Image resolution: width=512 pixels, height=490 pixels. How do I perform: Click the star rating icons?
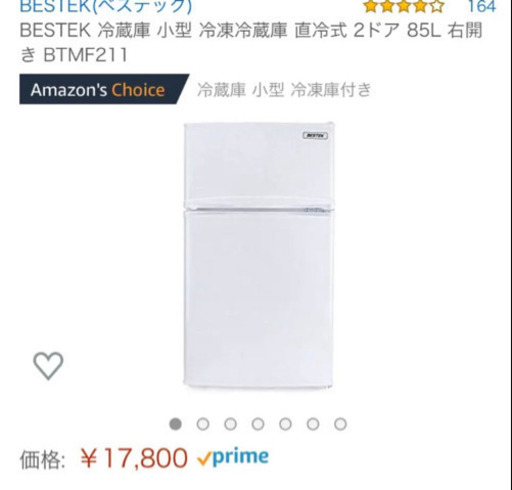(x=404, y=6)
